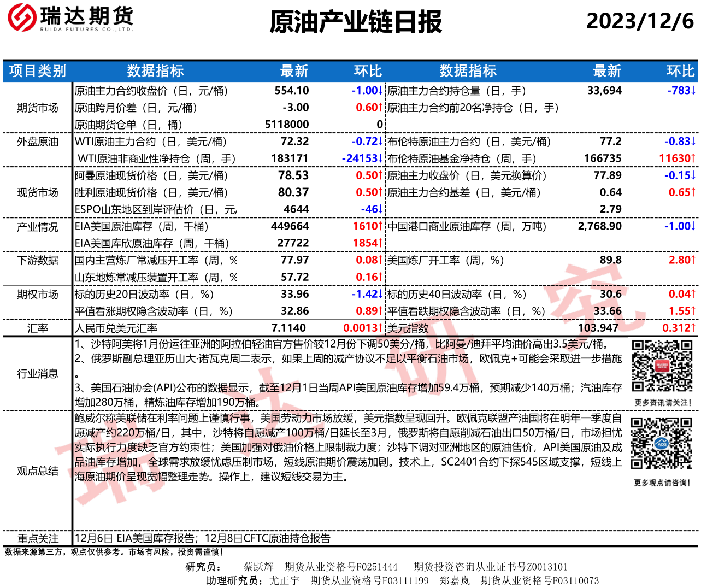Select the 外盘原油 category cell

[x=37, y=142]
